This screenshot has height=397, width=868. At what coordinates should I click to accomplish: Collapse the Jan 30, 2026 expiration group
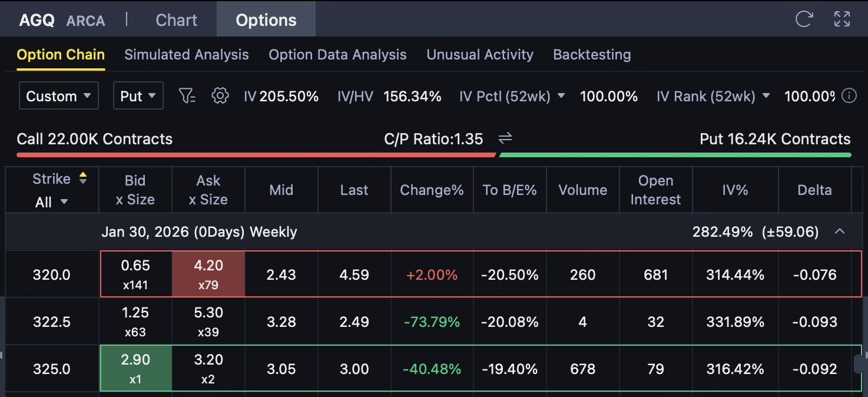(x=840, y=231)
